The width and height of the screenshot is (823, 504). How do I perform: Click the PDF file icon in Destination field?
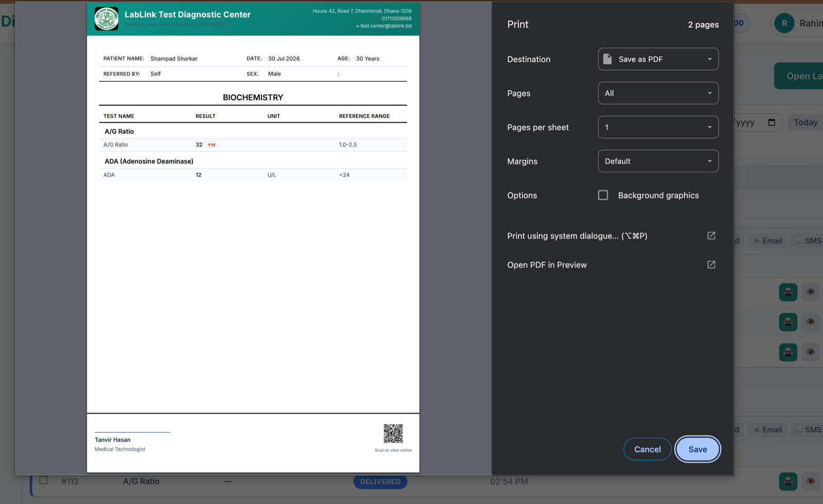tap(607, 59)
